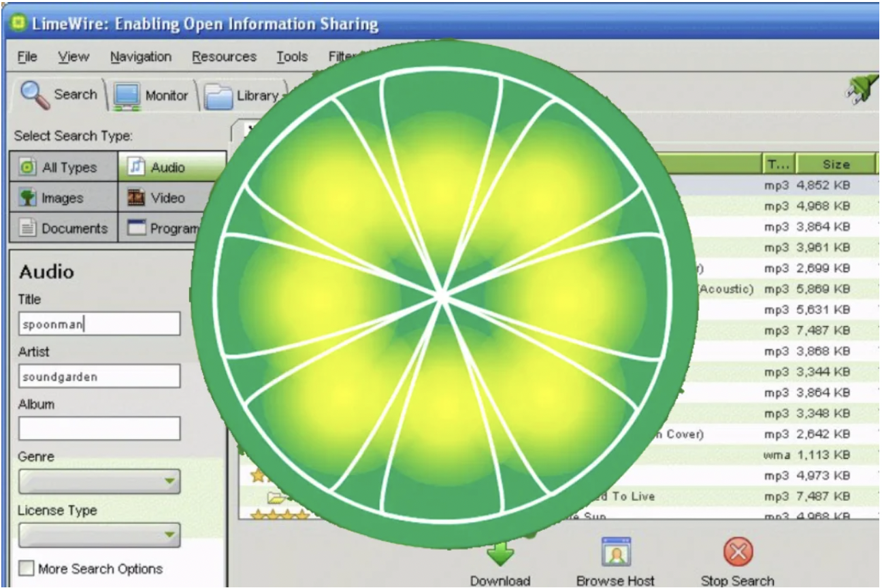The width and height of the screenshot is (882, 588).
Task: Open the Navigation menu
Action: coord(141,57)
